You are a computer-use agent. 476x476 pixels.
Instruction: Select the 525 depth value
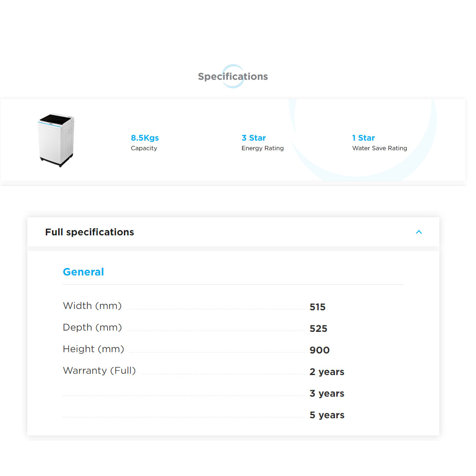[318, 328]
